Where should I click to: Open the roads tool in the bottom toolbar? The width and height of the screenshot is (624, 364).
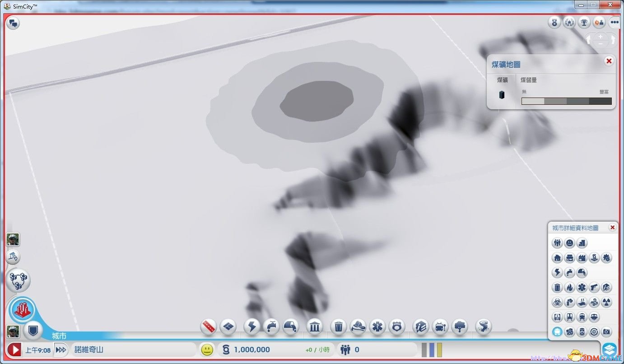[209, 326]
